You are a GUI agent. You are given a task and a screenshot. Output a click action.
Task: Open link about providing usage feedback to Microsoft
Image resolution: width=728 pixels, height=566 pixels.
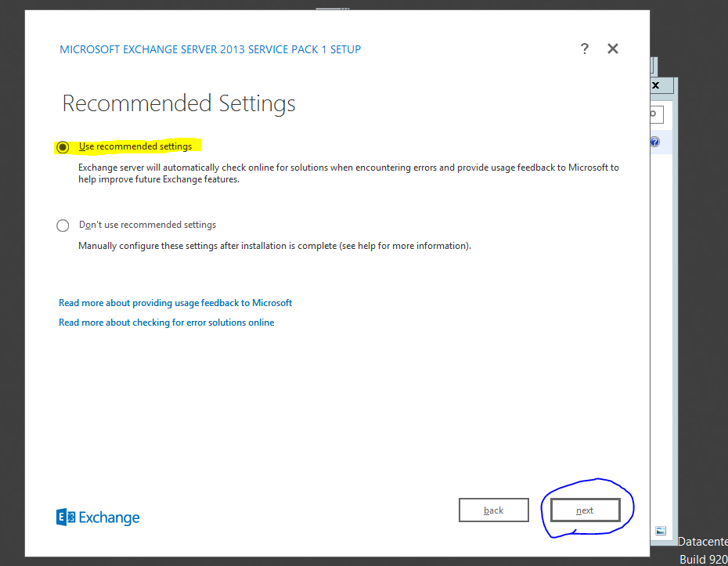[x=175, y=303]
